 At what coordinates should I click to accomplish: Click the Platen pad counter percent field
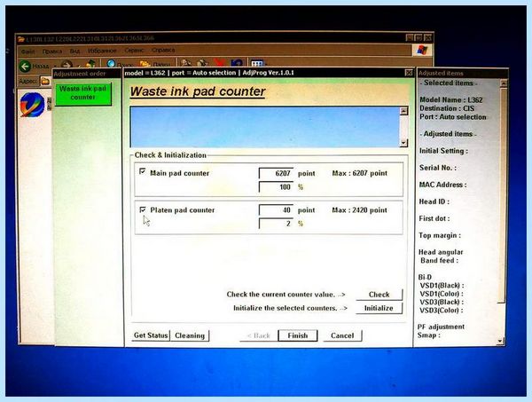pos(276,224)
